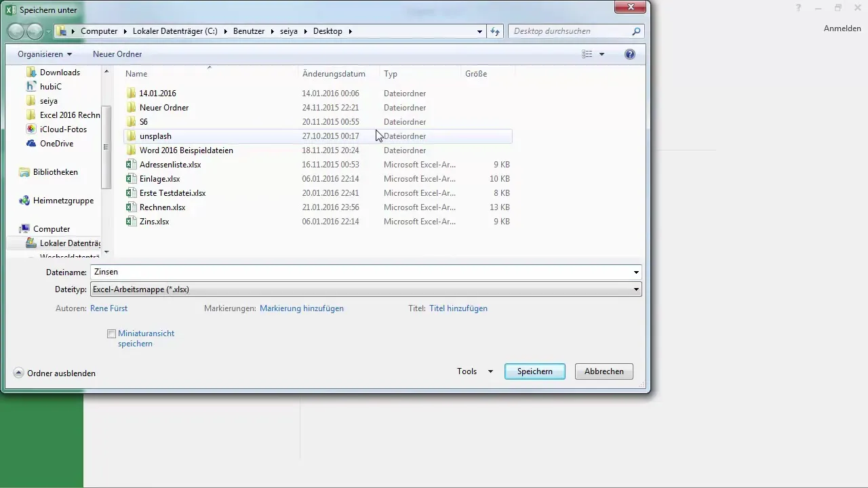Open the view options dropdown arrow
868x488 pixels.
click(x=601, y=54)
